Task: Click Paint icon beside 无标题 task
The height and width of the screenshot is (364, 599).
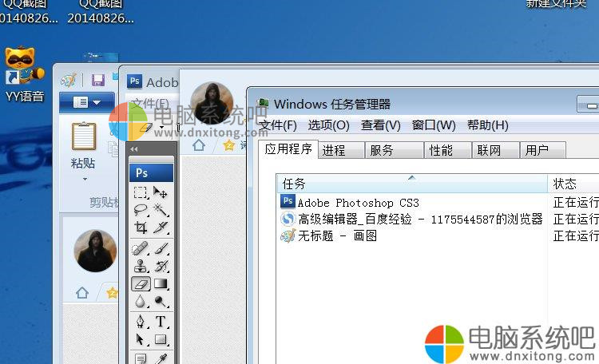Action: [288, 235]
